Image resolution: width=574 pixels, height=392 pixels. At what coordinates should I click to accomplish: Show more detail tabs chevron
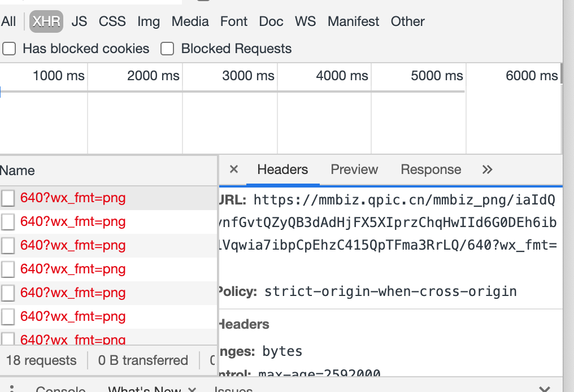pos(487,169)
